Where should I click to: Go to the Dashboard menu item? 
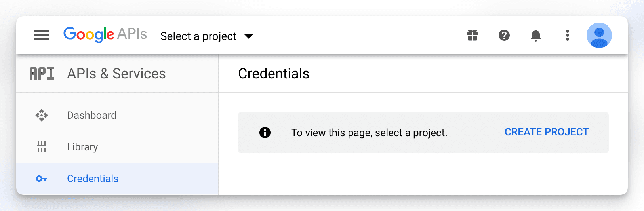pos(91,115)
